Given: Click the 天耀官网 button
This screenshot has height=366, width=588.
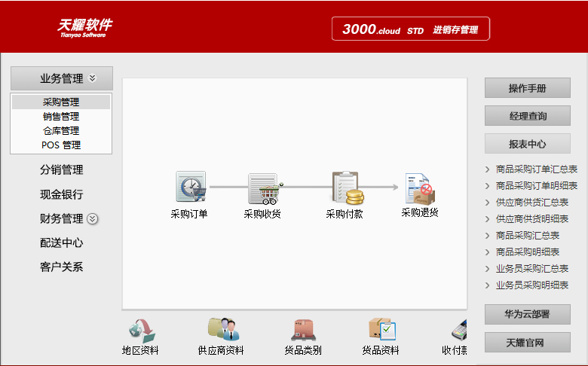Looking at the screenshot, I should pyautogui.click(x=527, y=343).
